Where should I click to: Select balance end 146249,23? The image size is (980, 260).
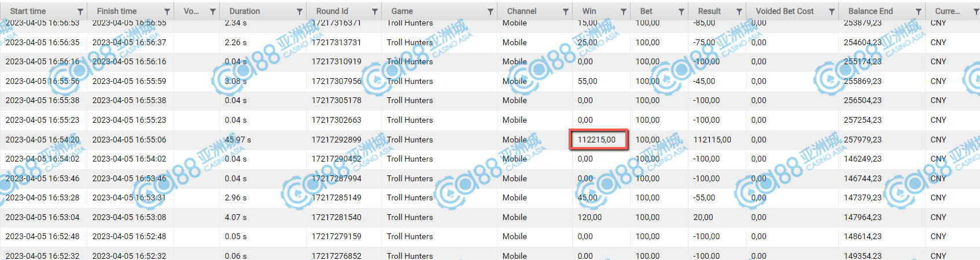tap(863, 159)
